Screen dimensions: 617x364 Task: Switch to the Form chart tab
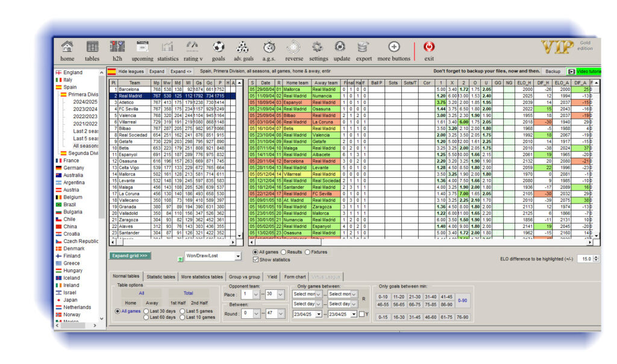pos(295,277)
